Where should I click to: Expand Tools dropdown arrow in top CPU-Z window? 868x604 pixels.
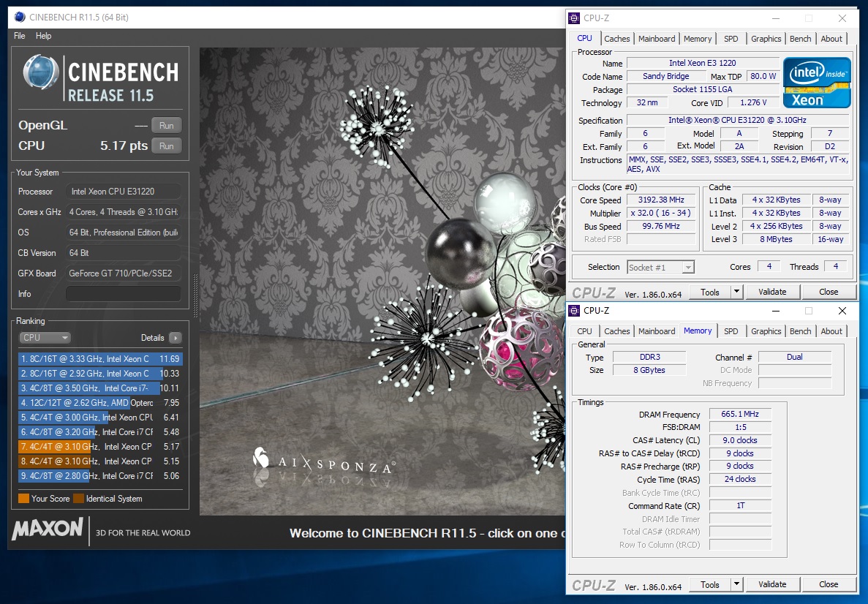[x=736, y=292]
